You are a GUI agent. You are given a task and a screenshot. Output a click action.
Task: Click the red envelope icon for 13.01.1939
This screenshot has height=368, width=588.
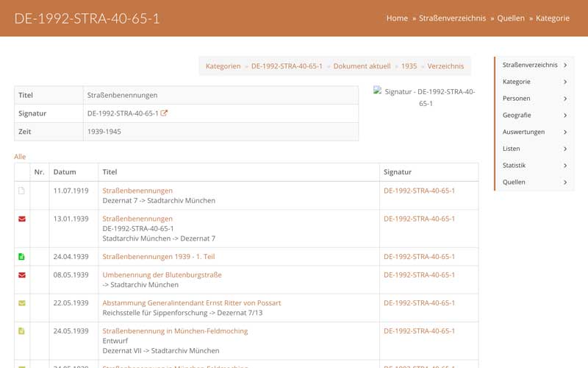pos(21,219)
